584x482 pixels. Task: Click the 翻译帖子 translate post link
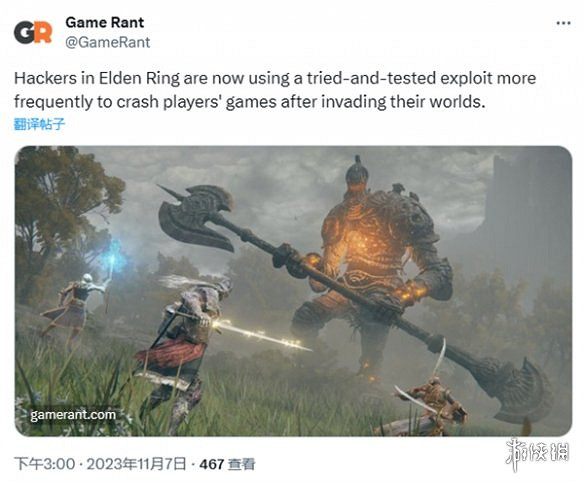click(x=39, y=124)
